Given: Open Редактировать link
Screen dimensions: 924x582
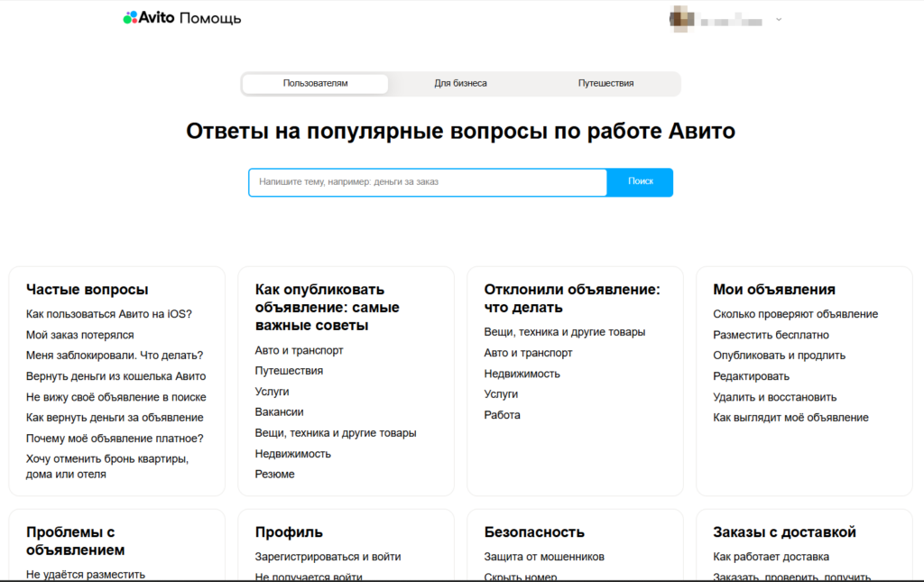Looking at the screenshot, I should pyautogui.click(x=751, y=376).
